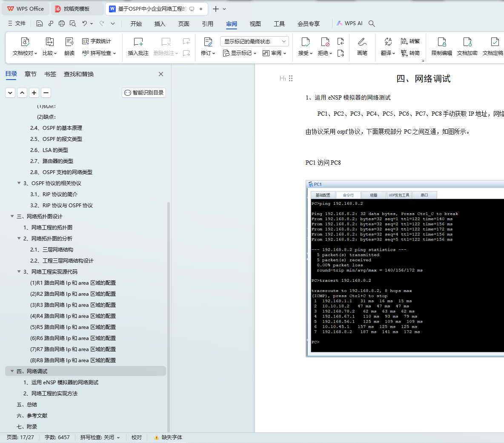This screenshot has height=443, width=504.
Task: Click the Save icon in quick access toolbar
Action: 39,23
